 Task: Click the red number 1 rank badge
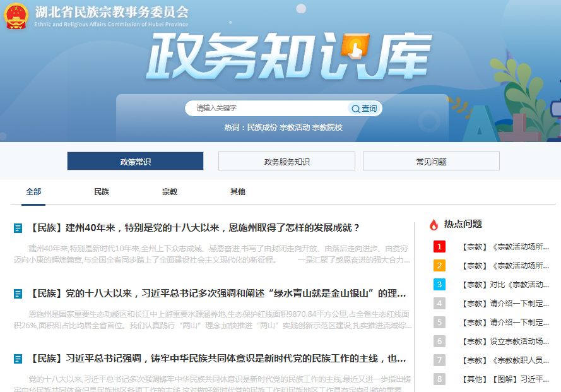pos(440,247)
